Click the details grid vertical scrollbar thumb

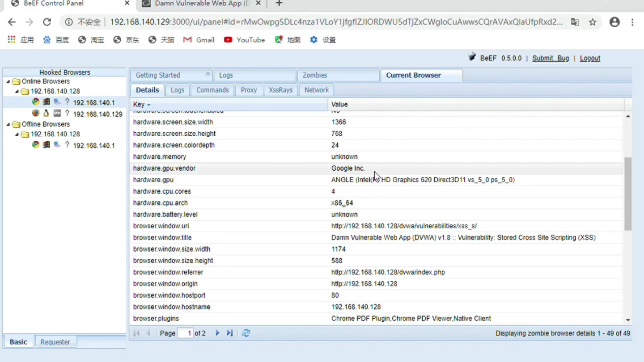[x=628, y=194]
